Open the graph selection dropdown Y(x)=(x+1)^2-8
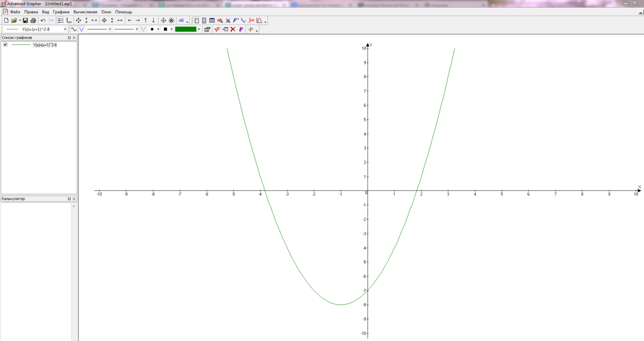The height and width of the screenshot is (341, 644). [x=65, y=29]
